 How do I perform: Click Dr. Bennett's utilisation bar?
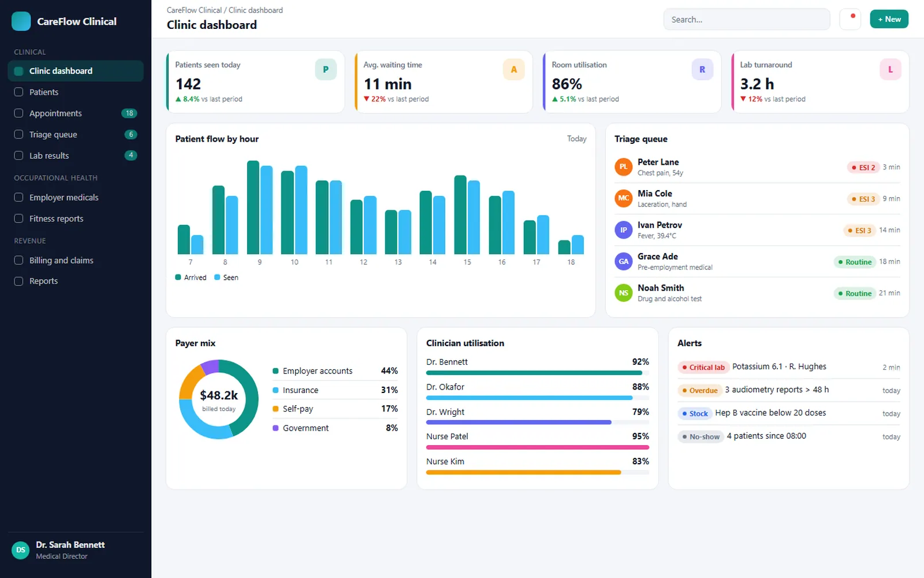coord(537,373)
